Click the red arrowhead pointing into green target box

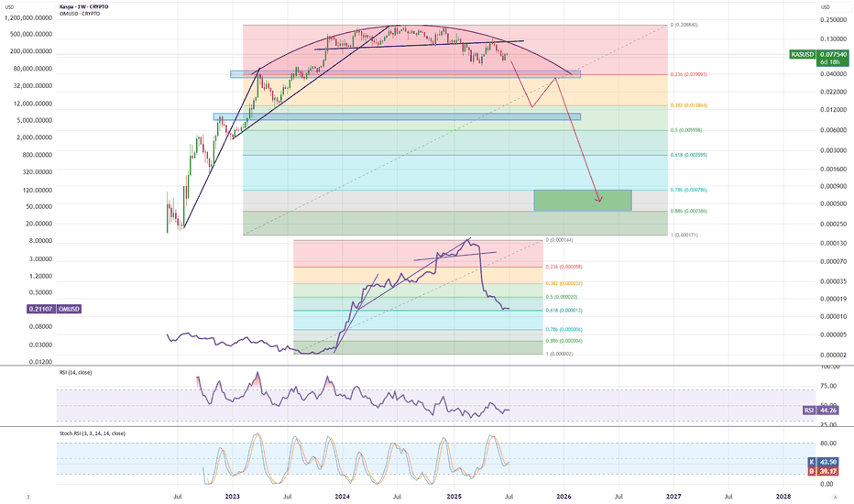pyautogui.click(x=599, y=200)
